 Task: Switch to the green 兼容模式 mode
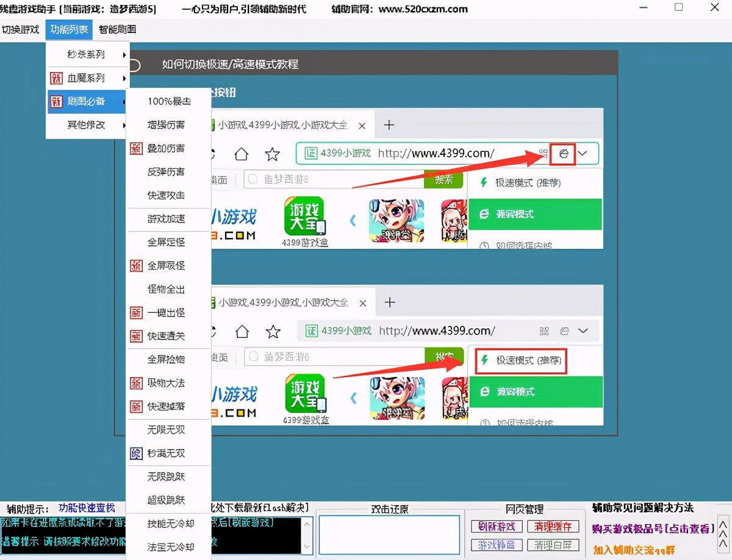535,215
